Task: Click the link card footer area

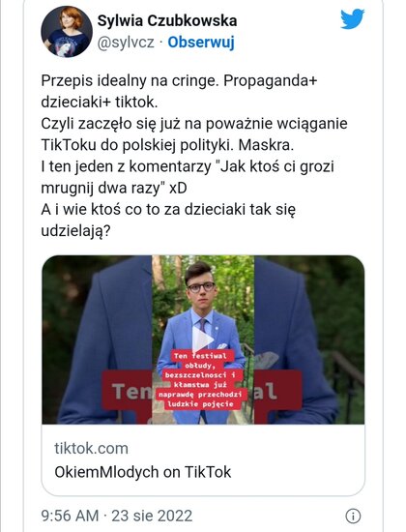Action: coord(203,459)
